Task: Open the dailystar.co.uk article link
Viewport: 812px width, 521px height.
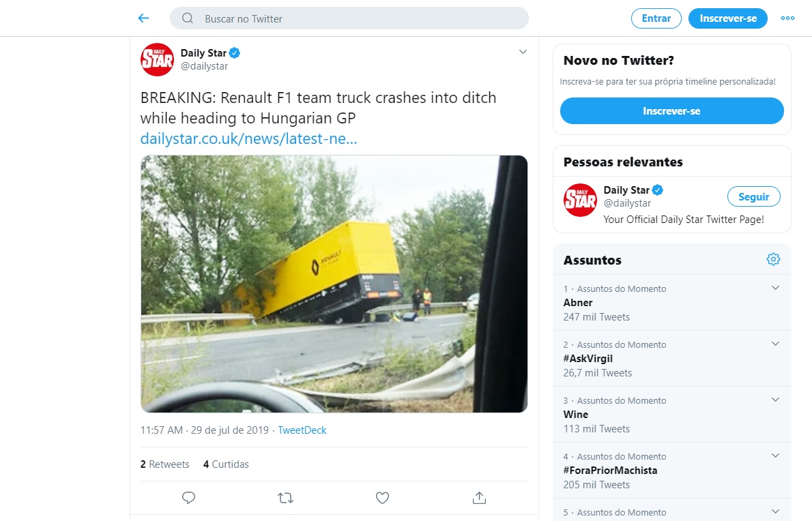Action: pos(248,139)
